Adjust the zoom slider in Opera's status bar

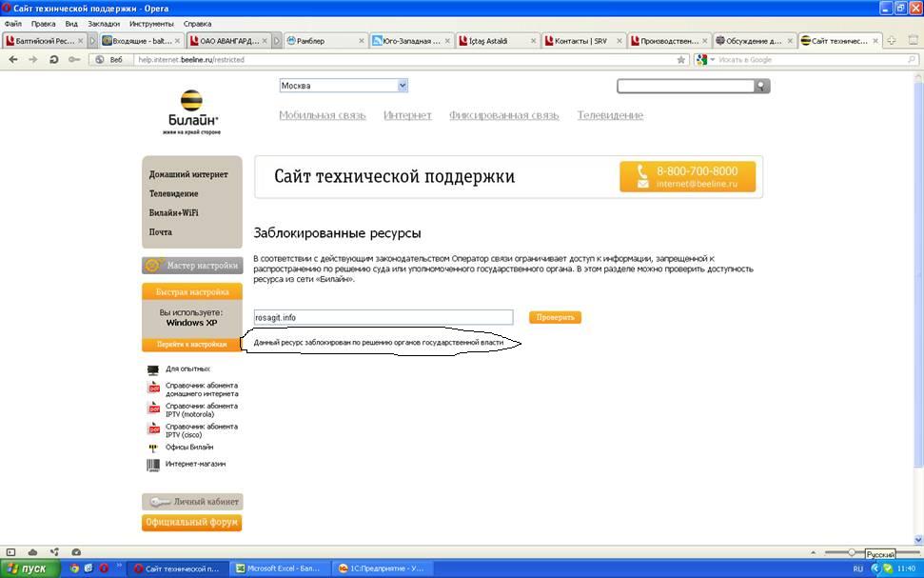[852, 552]
